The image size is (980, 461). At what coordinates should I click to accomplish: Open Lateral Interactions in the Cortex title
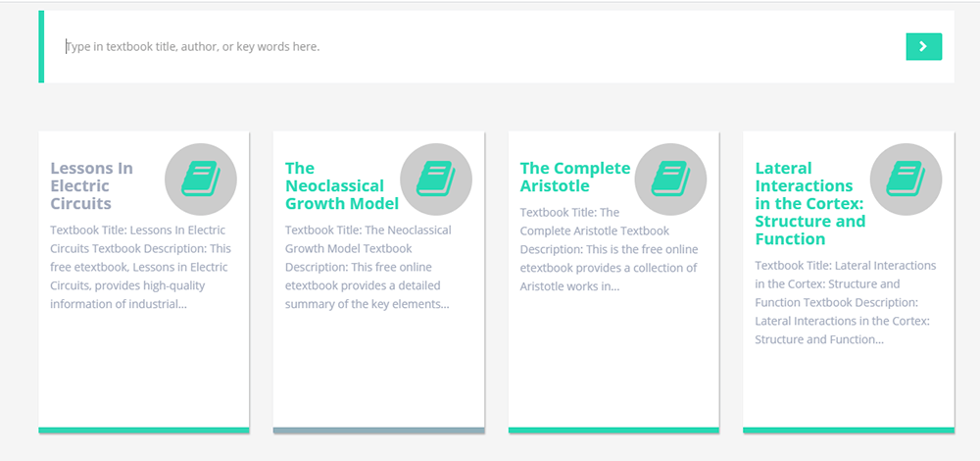809,203
